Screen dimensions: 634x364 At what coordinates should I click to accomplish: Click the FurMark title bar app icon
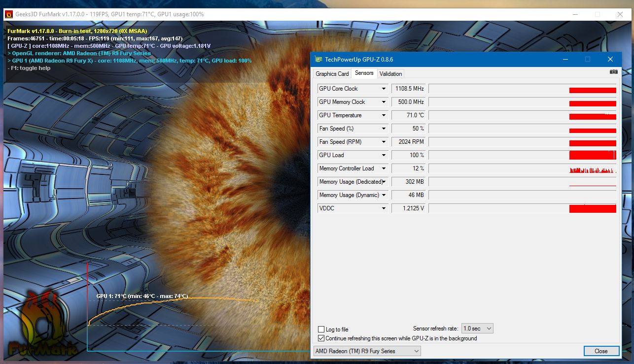click(x=8, y=14)
